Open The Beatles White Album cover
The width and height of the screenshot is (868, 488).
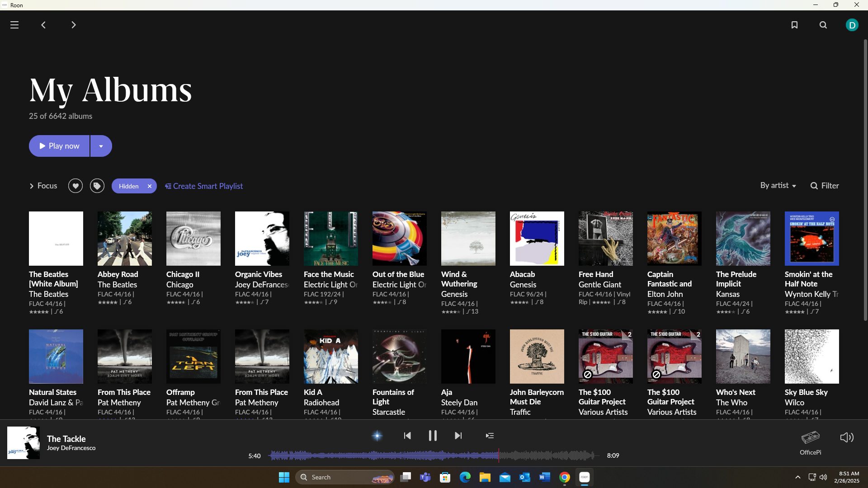point(56,239)
